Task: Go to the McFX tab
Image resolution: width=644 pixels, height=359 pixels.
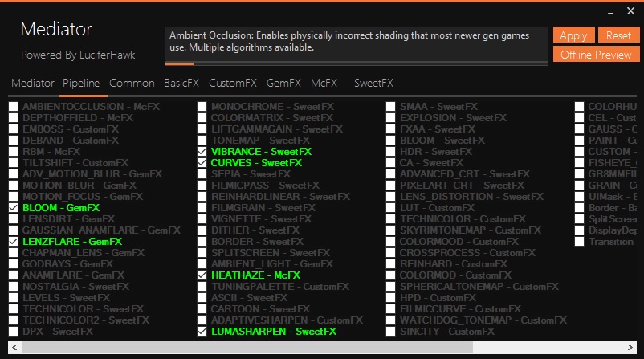Action: click(324, 83)
